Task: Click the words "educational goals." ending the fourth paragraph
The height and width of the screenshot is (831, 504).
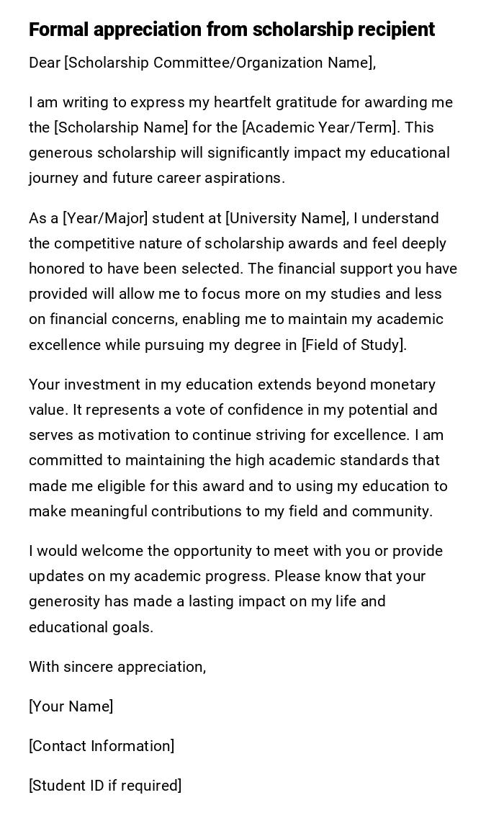Action: [x=91, y=627]
